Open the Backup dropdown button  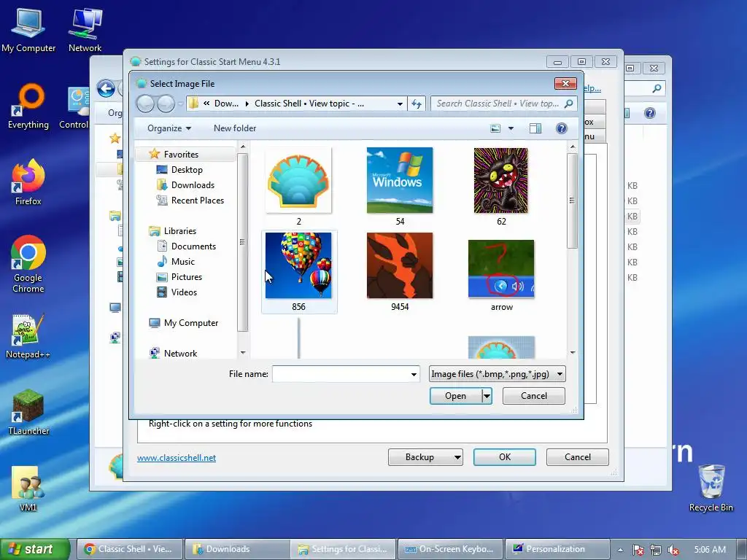click(425, 457)
